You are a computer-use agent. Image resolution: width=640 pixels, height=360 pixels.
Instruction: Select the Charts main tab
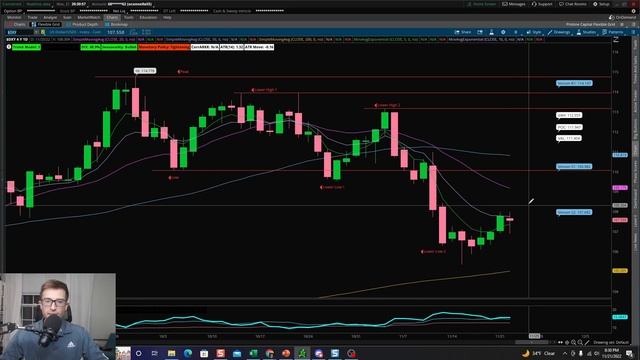pyautogui.click(x=112, y=18)
